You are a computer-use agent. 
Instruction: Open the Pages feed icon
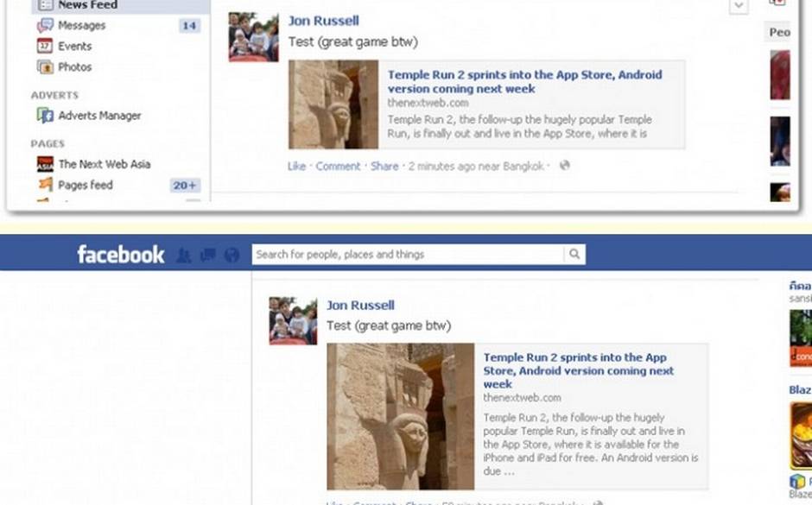coord(45,184)
